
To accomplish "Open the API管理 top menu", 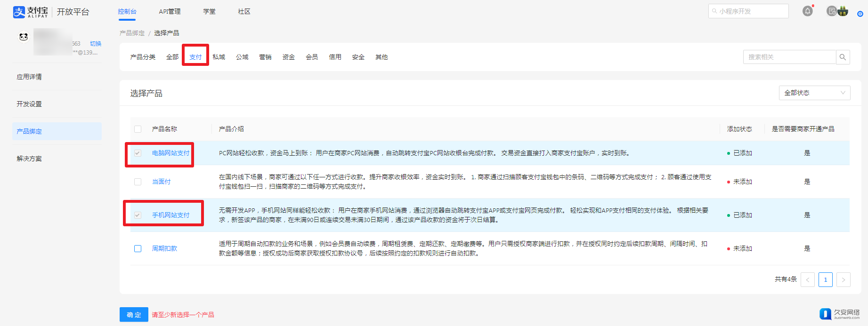I will (170, 11).
